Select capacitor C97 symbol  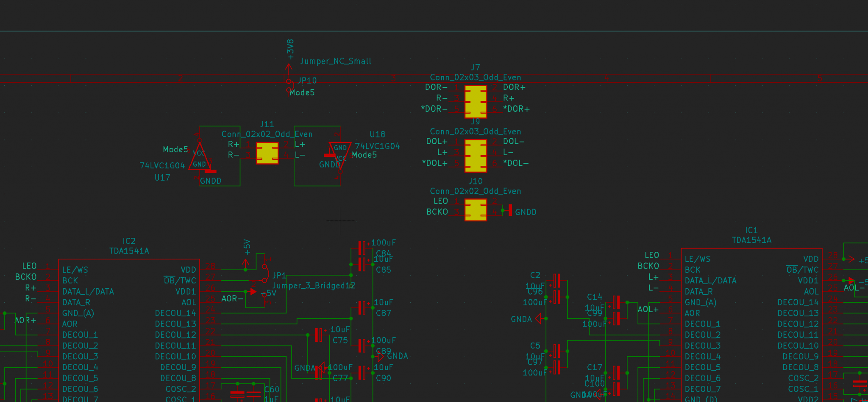(556, 367)
